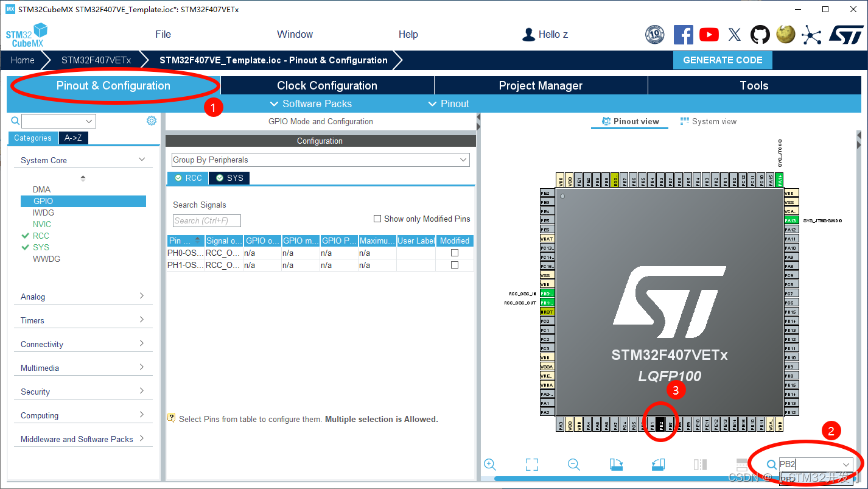Screen dimensions: 868x489
Task: Rotate the chip counter-clockwise
Action: point(658,465)
